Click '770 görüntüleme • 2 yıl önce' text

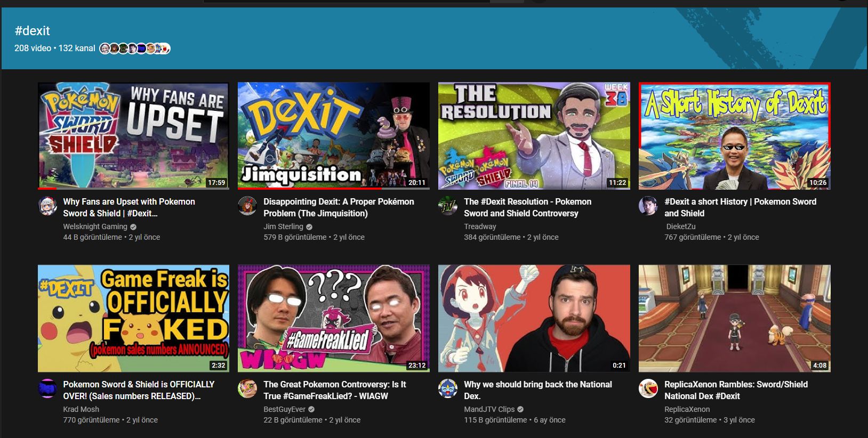110,420
